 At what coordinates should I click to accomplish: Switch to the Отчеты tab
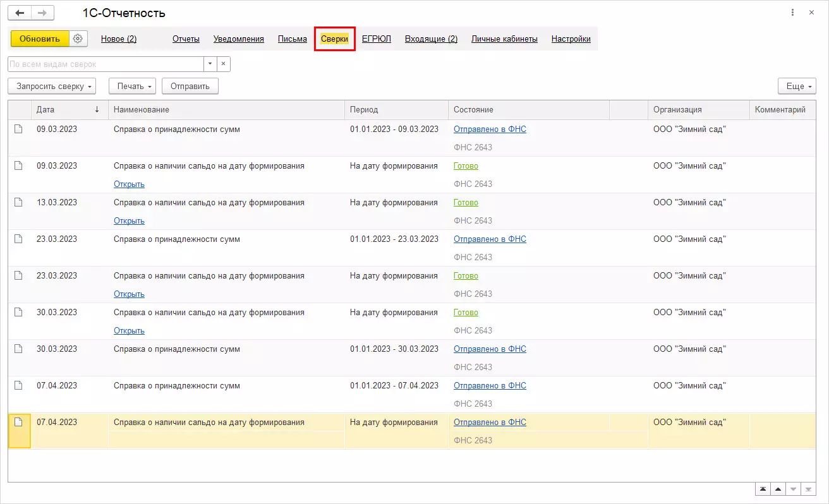pyautogui.click(x=186, y=39)
